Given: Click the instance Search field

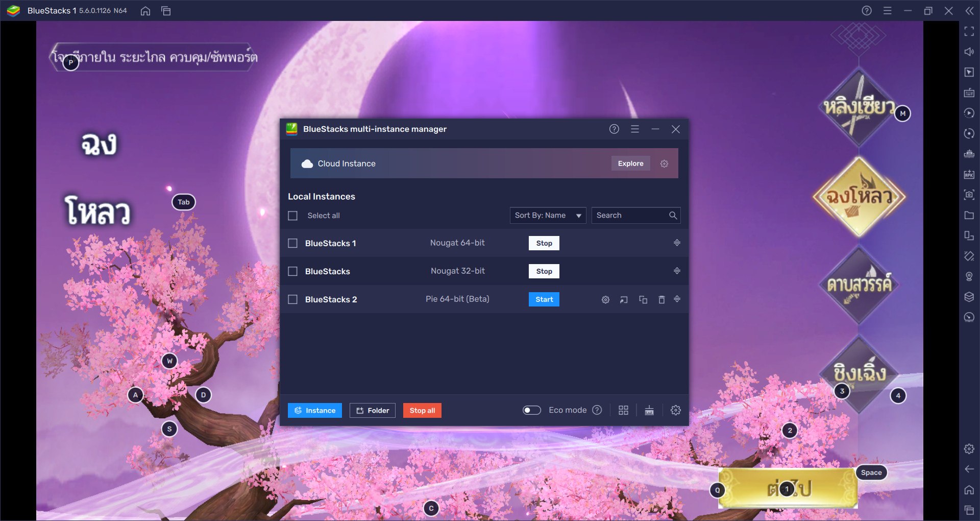Looking at the screenshot, I should (636, 216).
